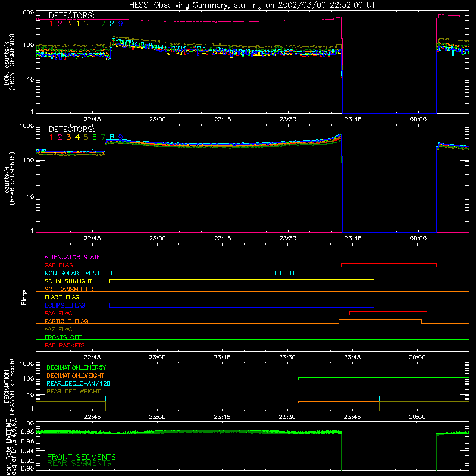Click the PARTICLE_FLAG label
476x476 pixels.
click(x=67, y=321)
